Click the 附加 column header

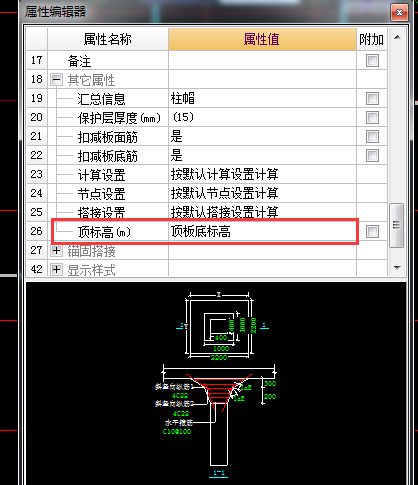pyautogui.click(x=372, y=39)
